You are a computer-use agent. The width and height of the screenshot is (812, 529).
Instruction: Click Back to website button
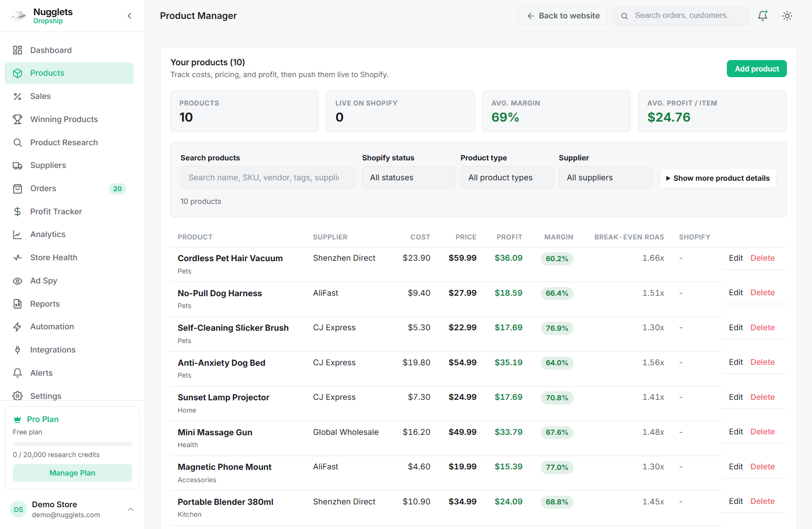(x=563, y=16)
